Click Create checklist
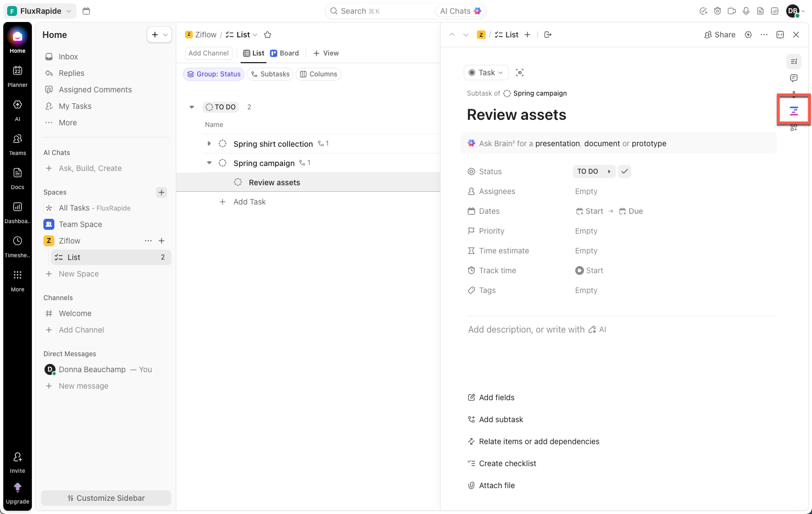The height and width of the screenshot is (514, 812). tap(502, 463)
